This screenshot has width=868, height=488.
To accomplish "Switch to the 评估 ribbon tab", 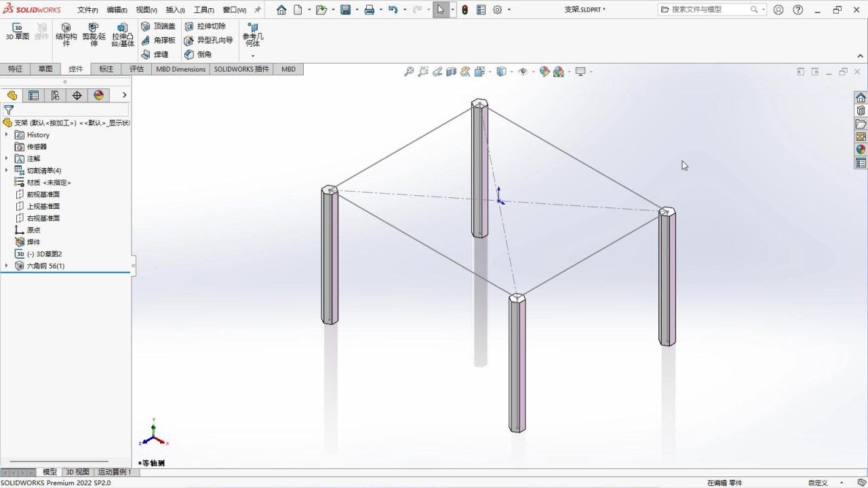I will [x=136, y=68].
